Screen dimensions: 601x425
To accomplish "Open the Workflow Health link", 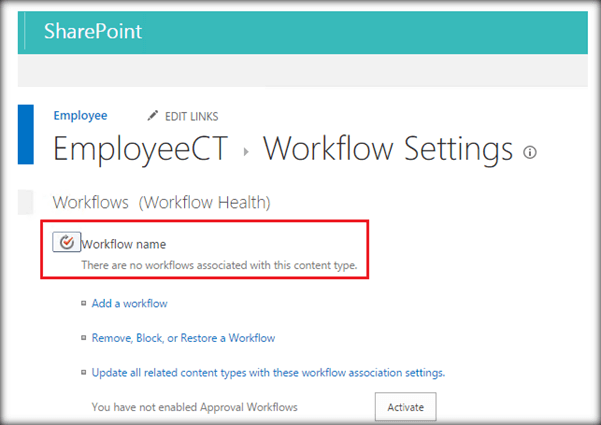I will pos(205,202).
